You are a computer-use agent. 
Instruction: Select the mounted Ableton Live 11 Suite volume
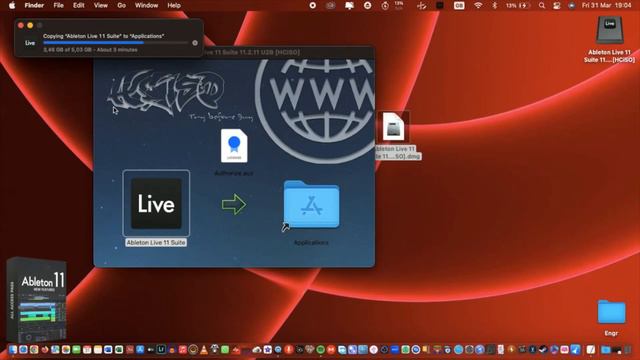(609, 30)
